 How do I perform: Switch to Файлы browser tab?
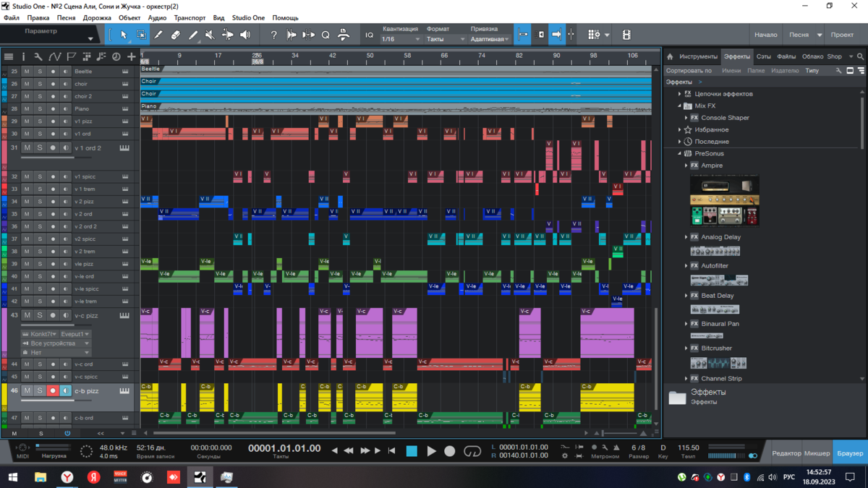786,56
